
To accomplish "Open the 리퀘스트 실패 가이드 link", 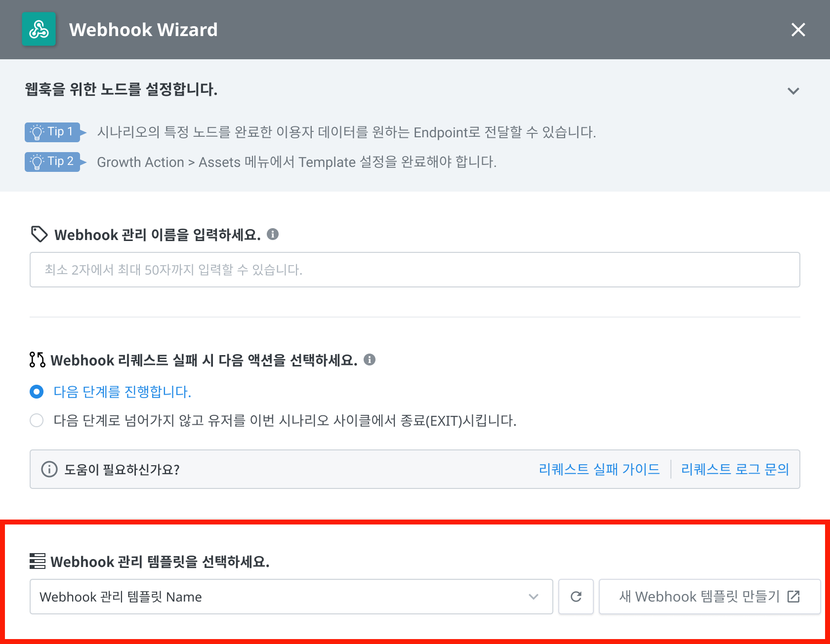I will point(599,469).
